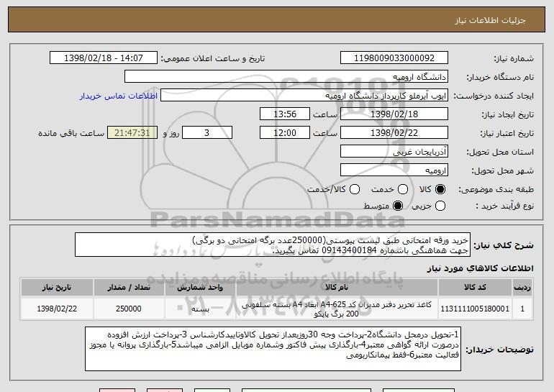Click the remaining days field showing 3
The image size is (554, 392).
pos(207,133)
